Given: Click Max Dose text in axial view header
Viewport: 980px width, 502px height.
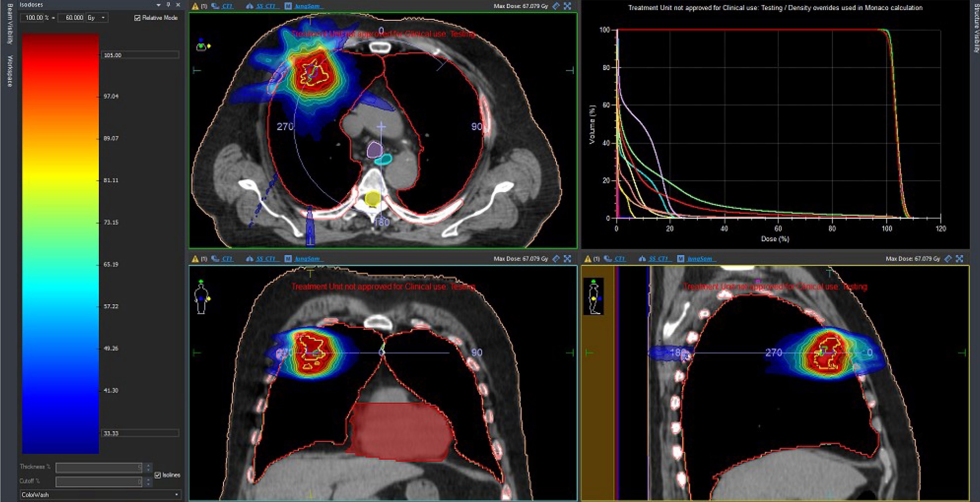Looking at the screenshot, I should click(x=521, y=6).
